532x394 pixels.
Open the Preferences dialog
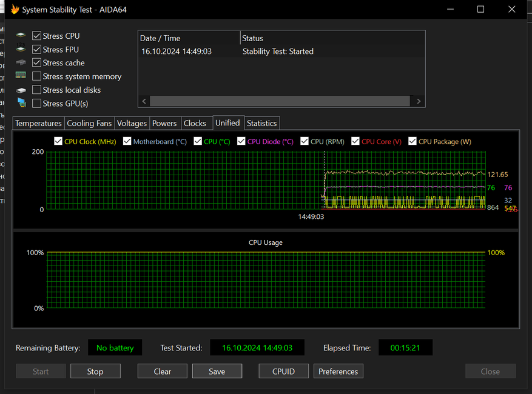coord(338,371)
